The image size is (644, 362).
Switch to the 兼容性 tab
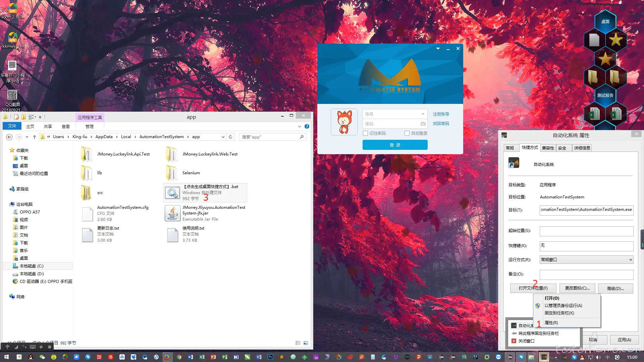click(x=548, y=148)
